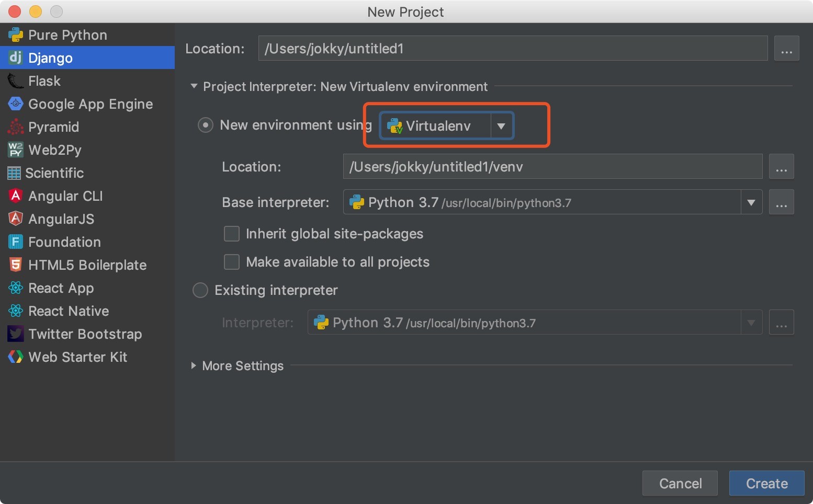The image size is (813, 504).
Task: Click the Flask horn icon
Action: coord(16,81)
